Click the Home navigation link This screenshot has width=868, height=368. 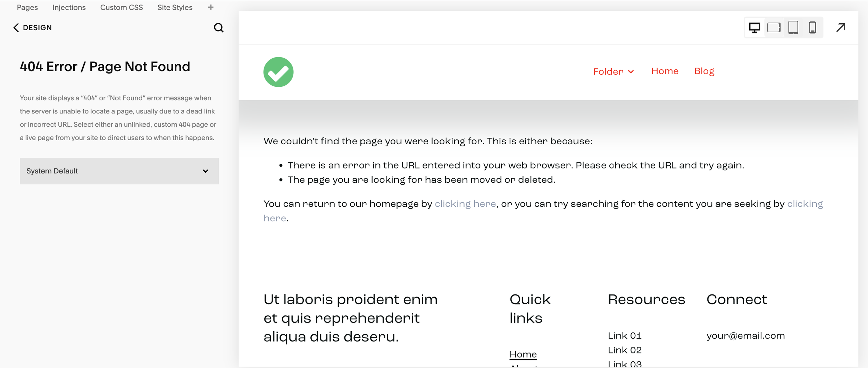coord(665,71)
